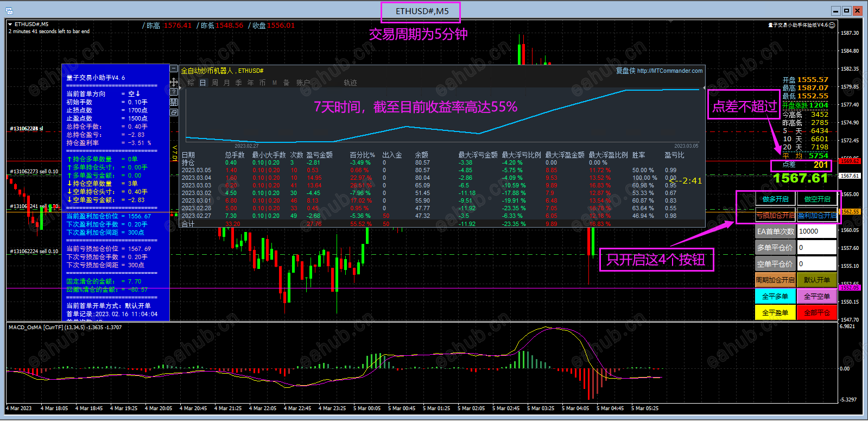Viewport: 868px width, 421px height.
Task: Click the 2023.03.04 row date
Action: click(x=196, y=178)
